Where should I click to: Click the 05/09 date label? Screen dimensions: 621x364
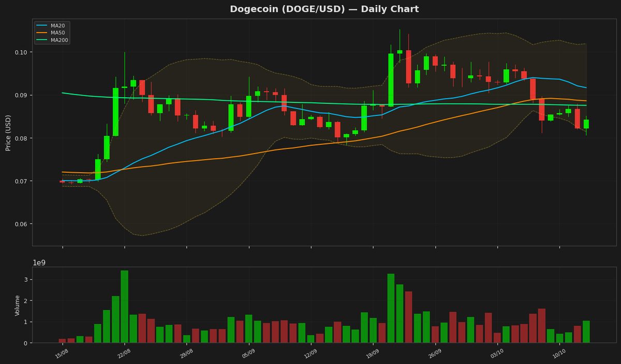click(248, 353)
